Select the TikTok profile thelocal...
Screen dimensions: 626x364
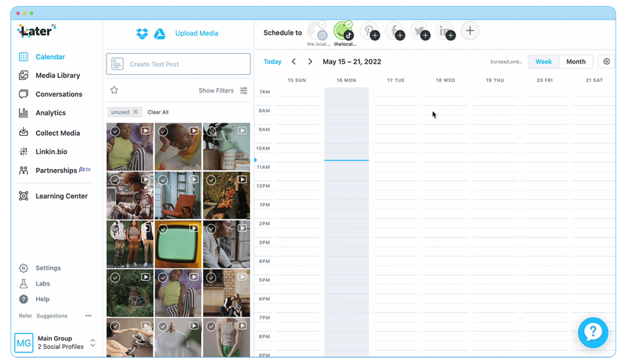pyautogui.click(x=344, y=32)
